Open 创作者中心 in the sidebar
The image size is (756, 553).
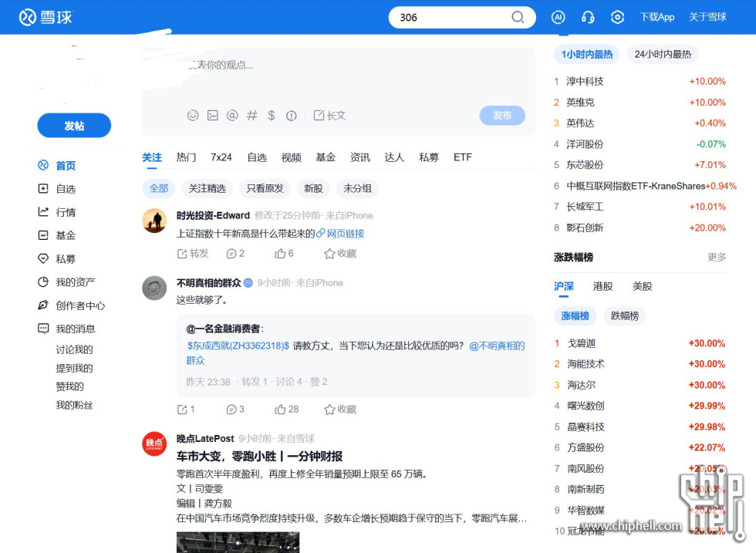tap(71, 305)
